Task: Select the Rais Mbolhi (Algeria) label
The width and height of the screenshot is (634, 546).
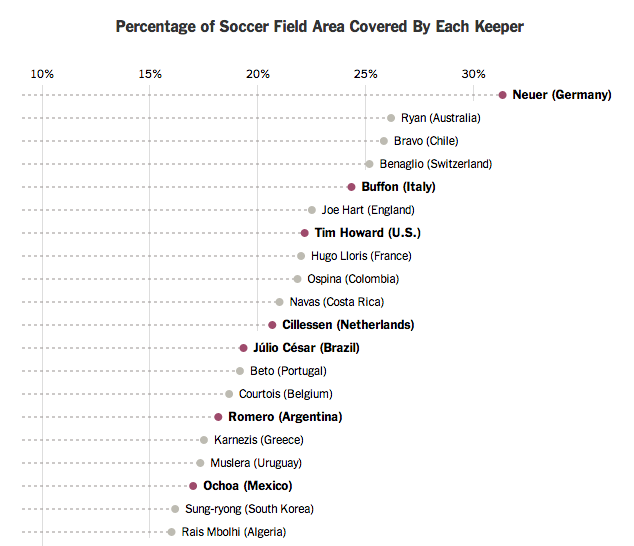Action: coord(234,532)
